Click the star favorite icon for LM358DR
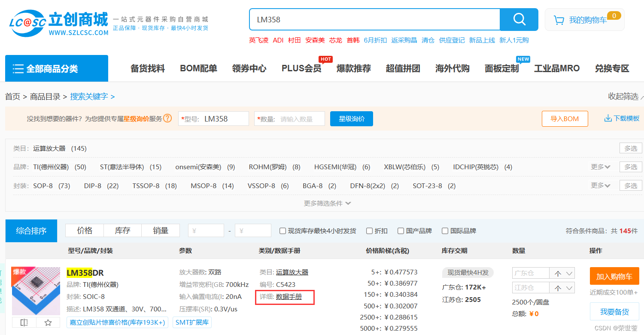Screen dimensions: 644x335 click(48, 323)
